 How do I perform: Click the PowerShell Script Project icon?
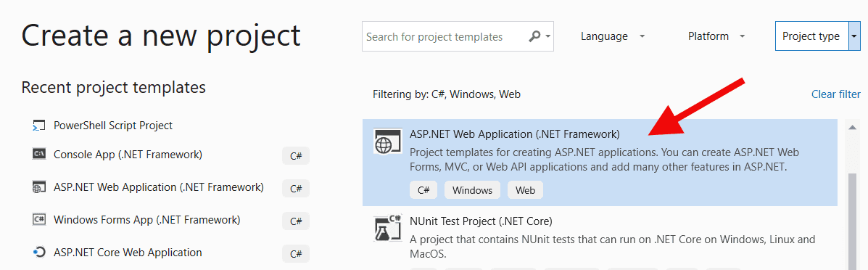[38, 126]
